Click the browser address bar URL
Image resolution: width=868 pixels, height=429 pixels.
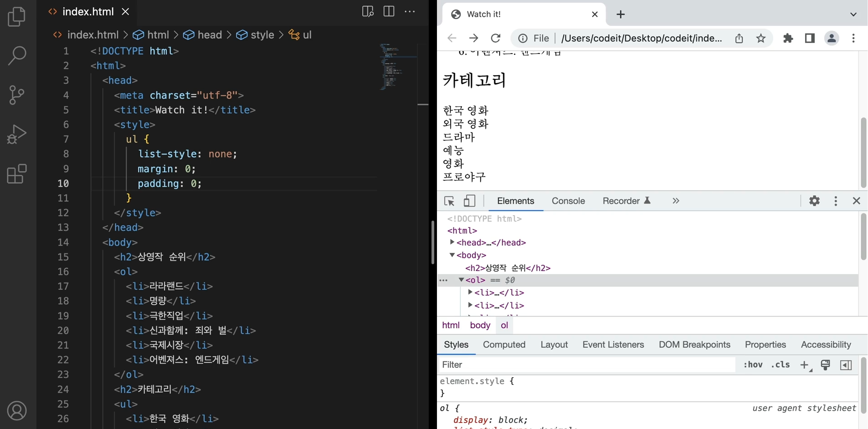642,38
